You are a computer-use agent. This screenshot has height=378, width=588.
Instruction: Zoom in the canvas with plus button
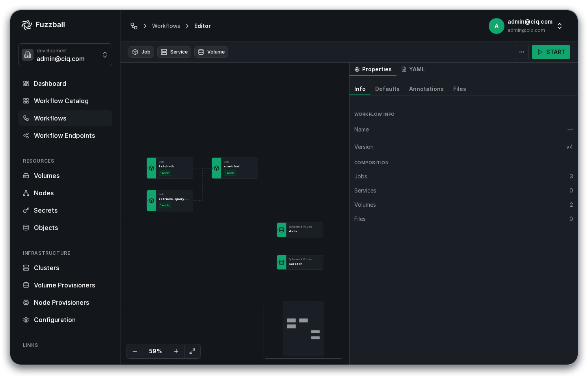176,351
